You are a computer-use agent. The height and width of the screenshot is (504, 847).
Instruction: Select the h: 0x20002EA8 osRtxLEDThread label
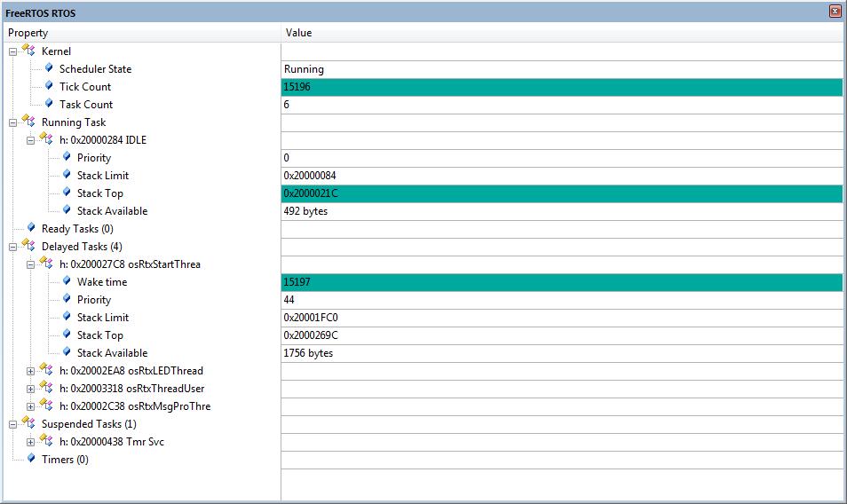131,371
